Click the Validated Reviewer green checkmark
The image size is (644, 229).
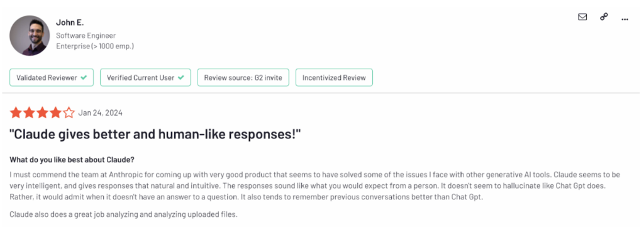tap(84, 77)
